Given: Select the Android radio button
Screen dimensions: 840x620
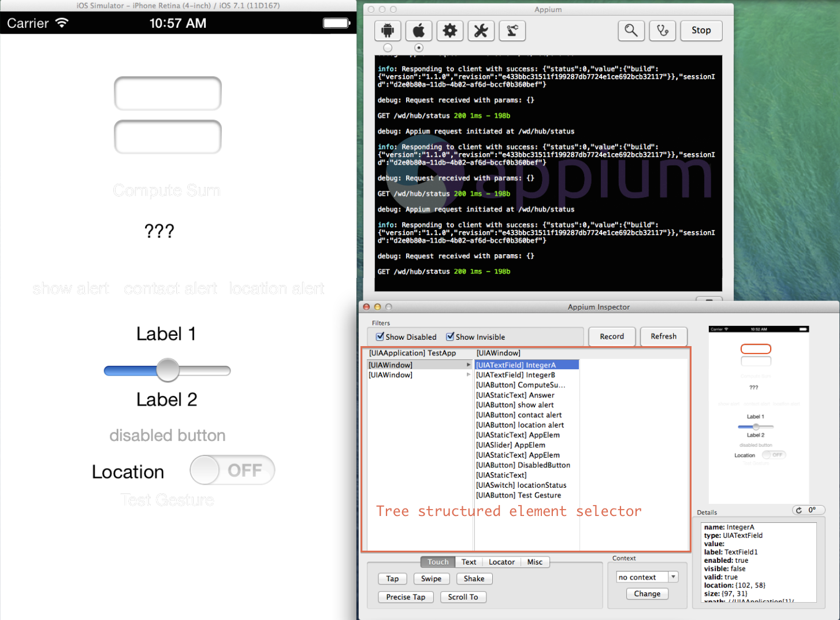Looking at the screenshot, I should click(388, 48).
